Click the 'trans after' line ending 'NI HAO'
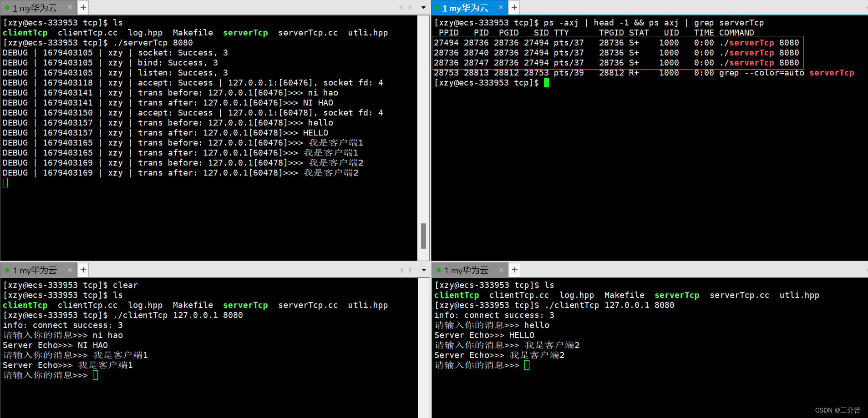868x418 pixels. pos(168,103)
